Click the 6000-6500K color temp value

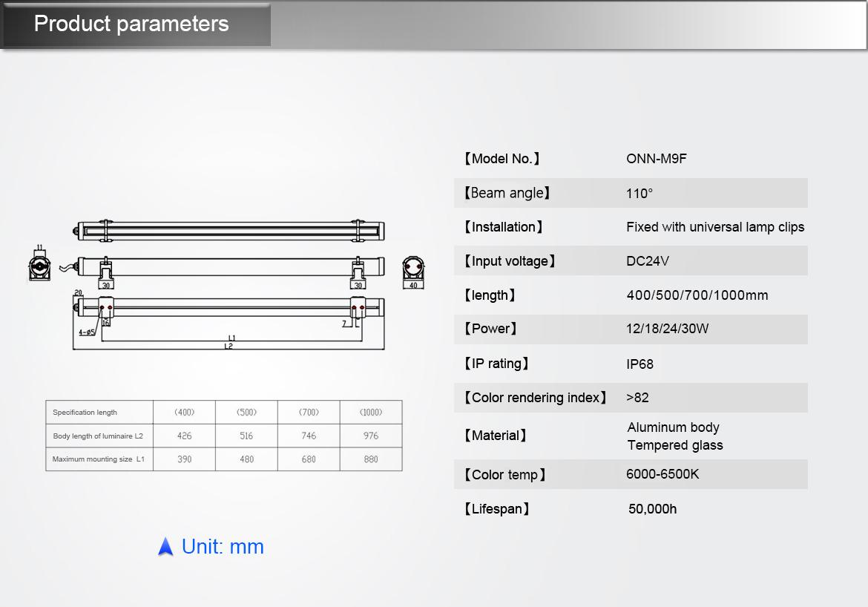tap(662, 474)
